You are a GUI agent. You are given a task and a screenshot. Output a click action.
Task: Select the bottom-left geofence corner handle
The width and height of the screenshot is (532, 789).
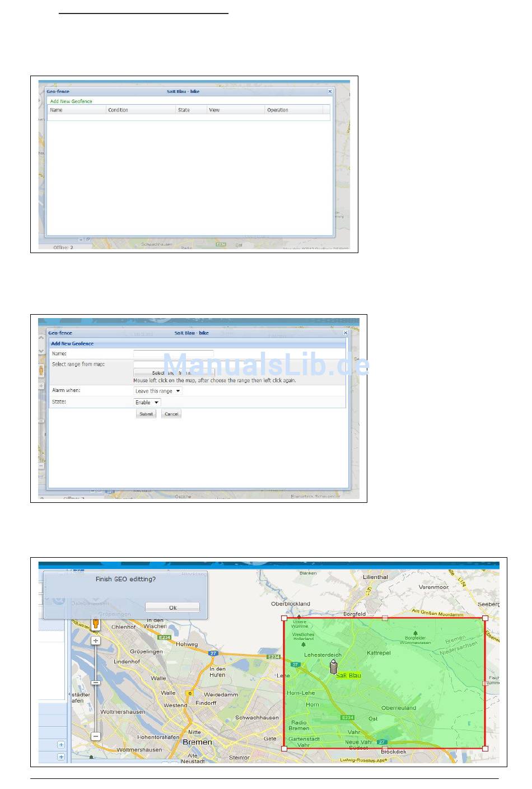coord(284,748)
